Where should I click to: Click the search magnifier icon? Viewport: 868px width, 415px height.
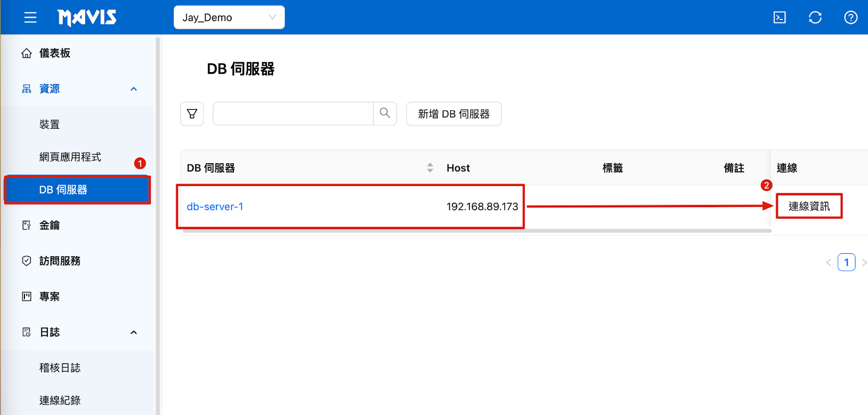[385, 113]
